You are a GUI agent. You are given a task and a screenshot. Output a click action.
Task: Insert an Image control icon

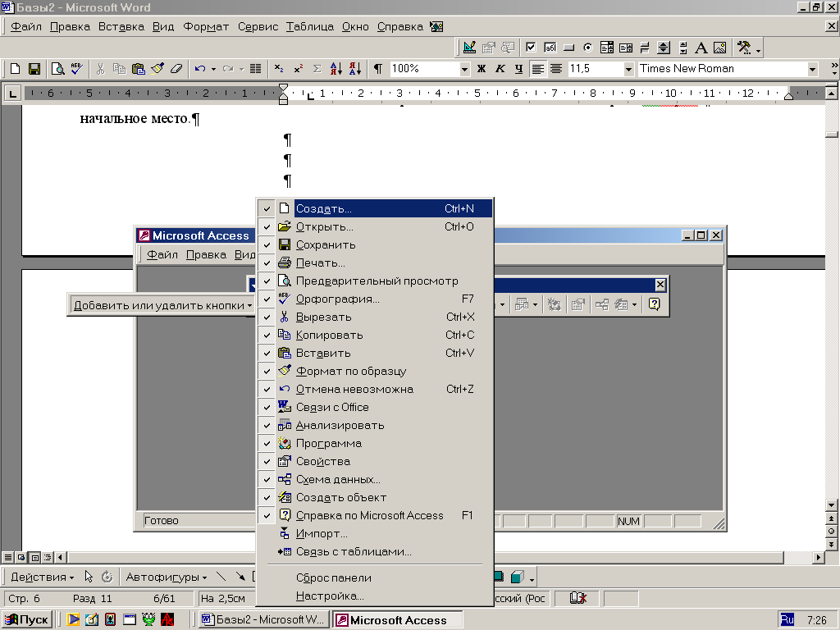[x=720, y=48]
